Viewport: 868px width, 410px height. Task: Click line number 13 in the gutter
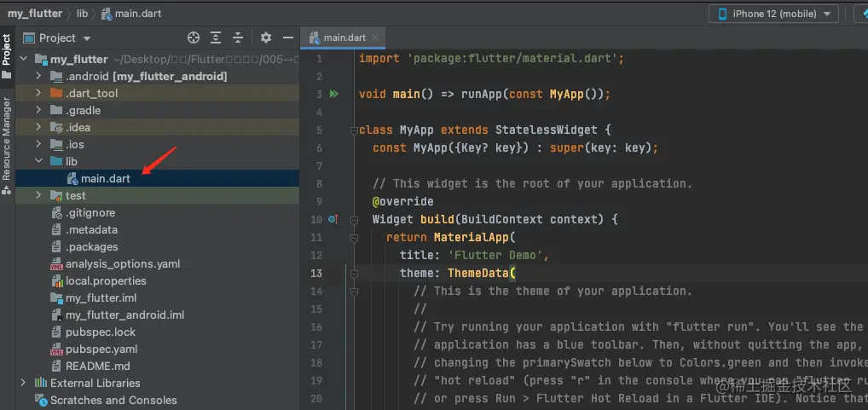click(x=316, y=274)
